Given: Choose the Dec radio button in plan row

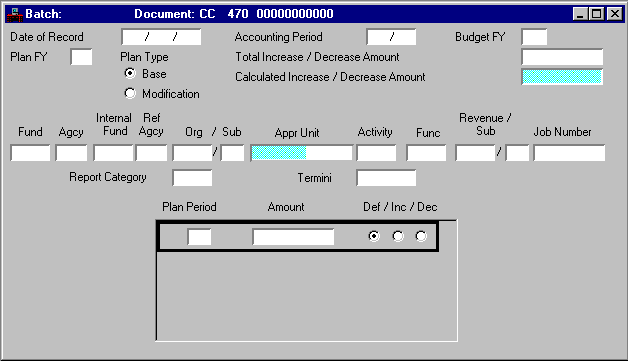Looking at the screenshot, I should (421, 236).
